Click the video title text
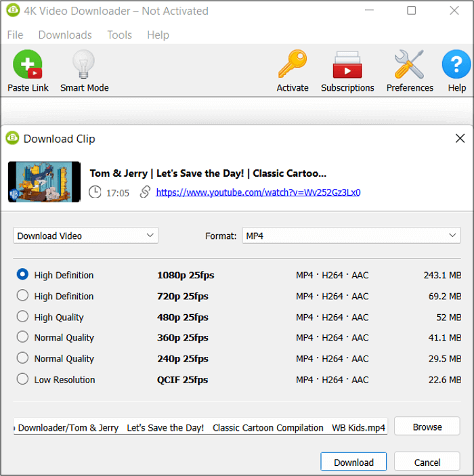The width and height of the screenshot is (474, 476). point(208,173)
